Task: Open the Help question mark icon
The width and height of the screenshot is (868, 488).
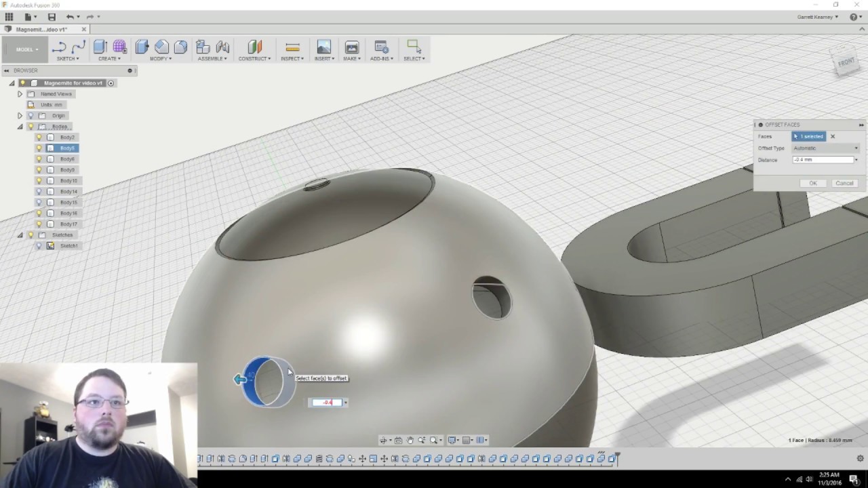Action: pos(854,17)
